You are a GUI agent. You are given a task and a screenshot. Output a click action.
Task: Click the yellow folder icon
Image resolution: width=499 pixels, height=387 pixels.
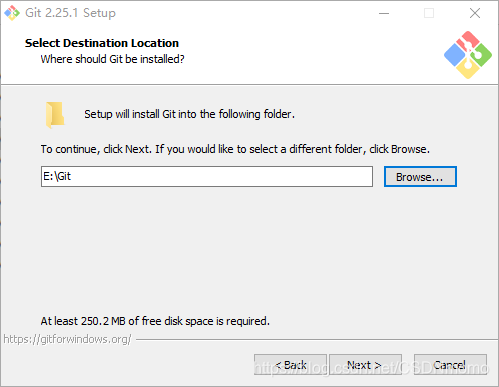[55, 115]
